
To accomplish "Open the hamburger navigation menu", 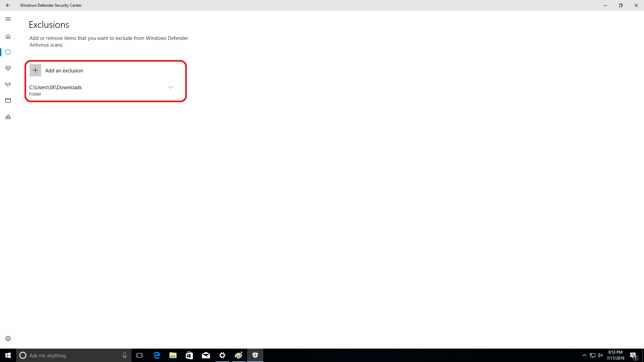I will point(8,19).
